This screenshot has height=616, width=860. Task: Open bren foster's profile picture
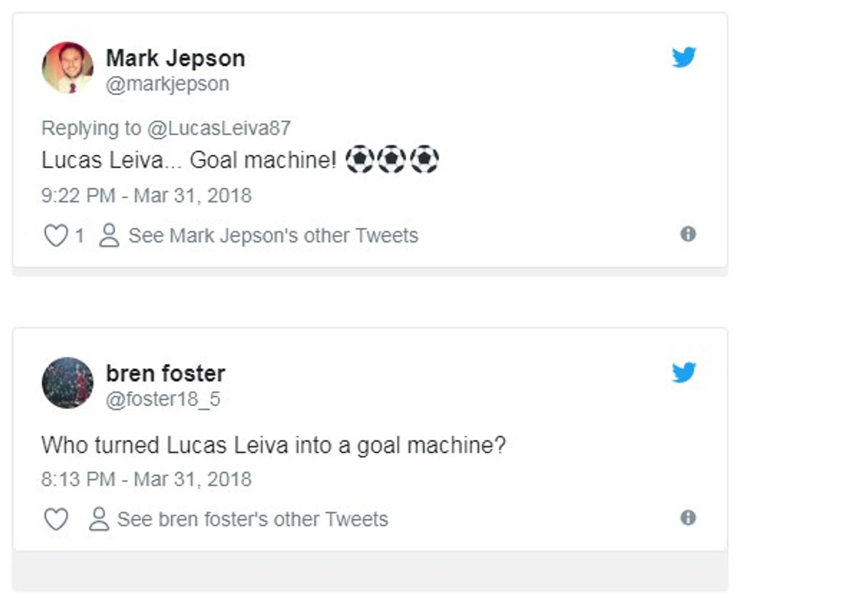coord(67,383)
